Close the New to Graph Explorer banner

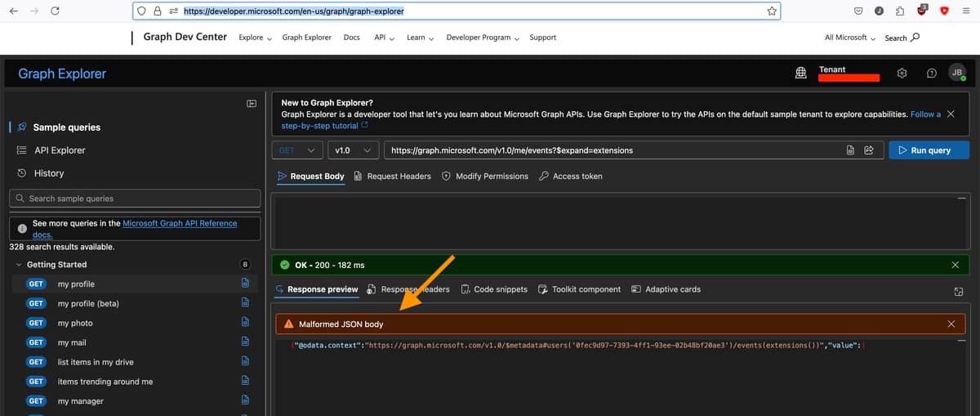click(x=951, y=114)
